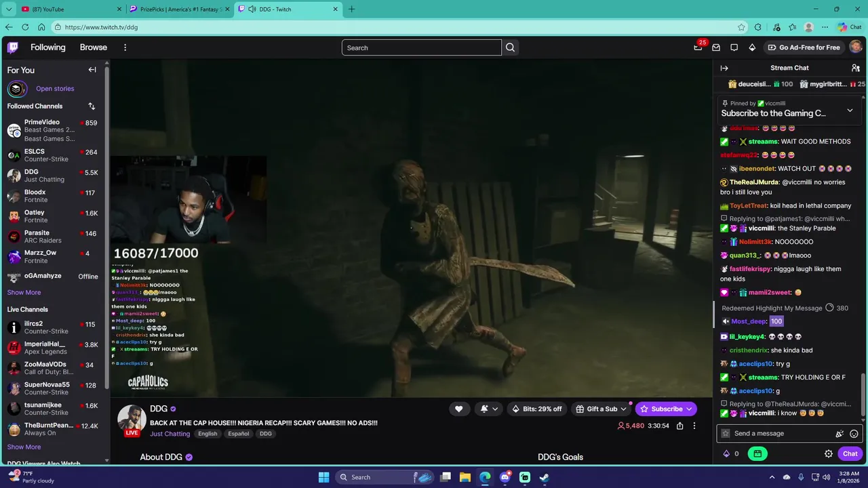The height and width of the screenshot is (488, 868).
Task: Expand Show More under Live Channels
Action: click(x=24, y=447)
